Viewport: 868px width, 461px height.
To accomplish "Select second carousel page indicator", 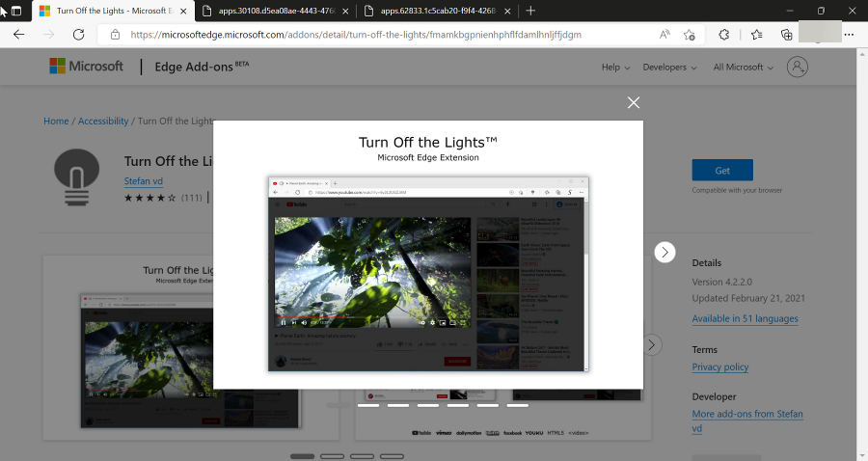I will (x=332, y=456).
